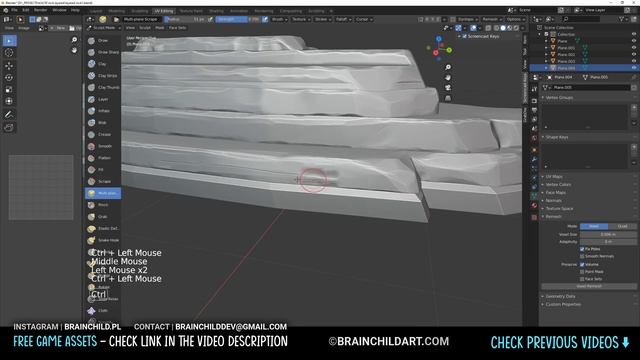Open the File menu
This screenshot has height=360, width=640.
pyautogui.click(x=14, y=10)
